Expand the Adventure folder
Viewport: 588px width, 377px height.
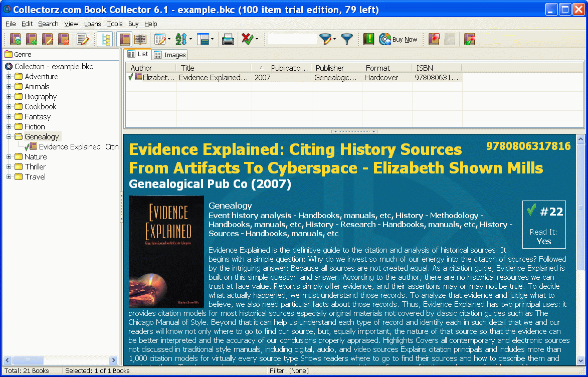click(x=9, y=77)
